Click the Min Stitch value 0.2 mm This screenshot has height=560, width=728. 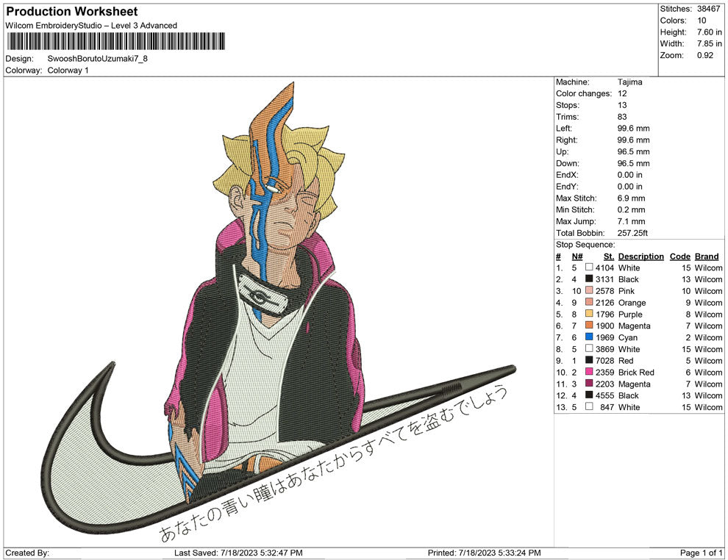[x=632, y=209]
